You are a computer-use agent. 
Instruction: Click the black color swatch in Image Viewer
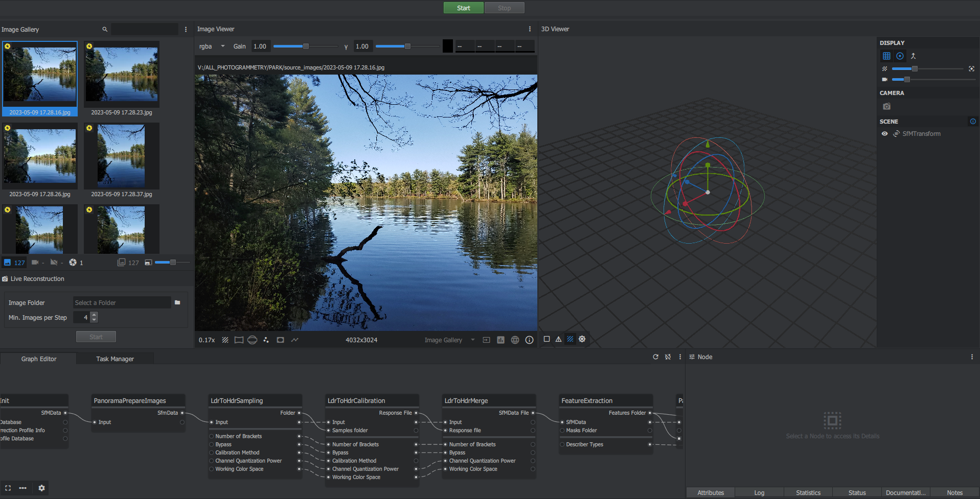tap(448, 46)
